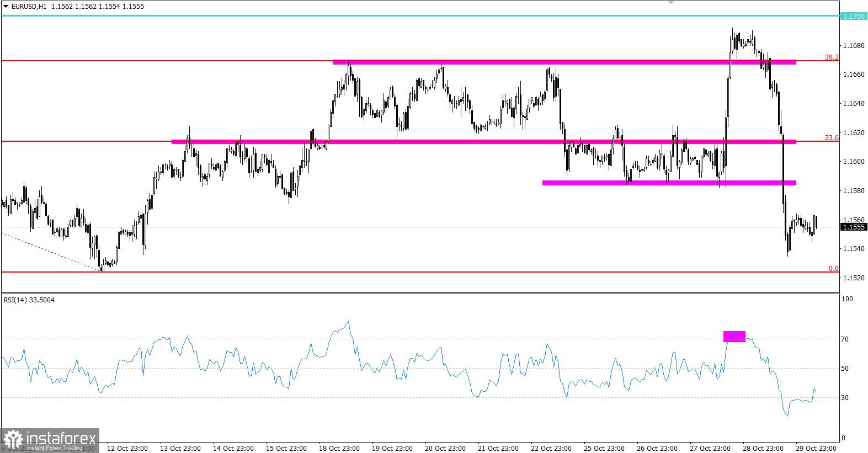Viewport: 868px width, 453px height.
Task: Click the RSI(14) 33.5004 indicator label
Action: click(29, 300)
